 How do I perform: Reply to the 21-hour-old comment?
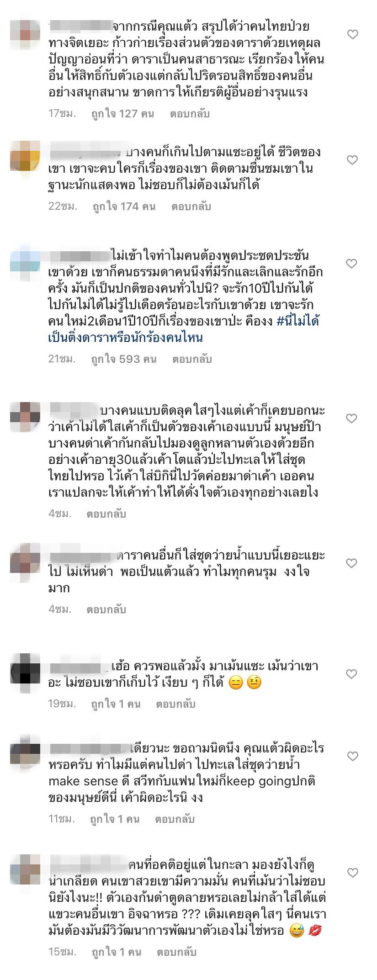tap(192, 359)
